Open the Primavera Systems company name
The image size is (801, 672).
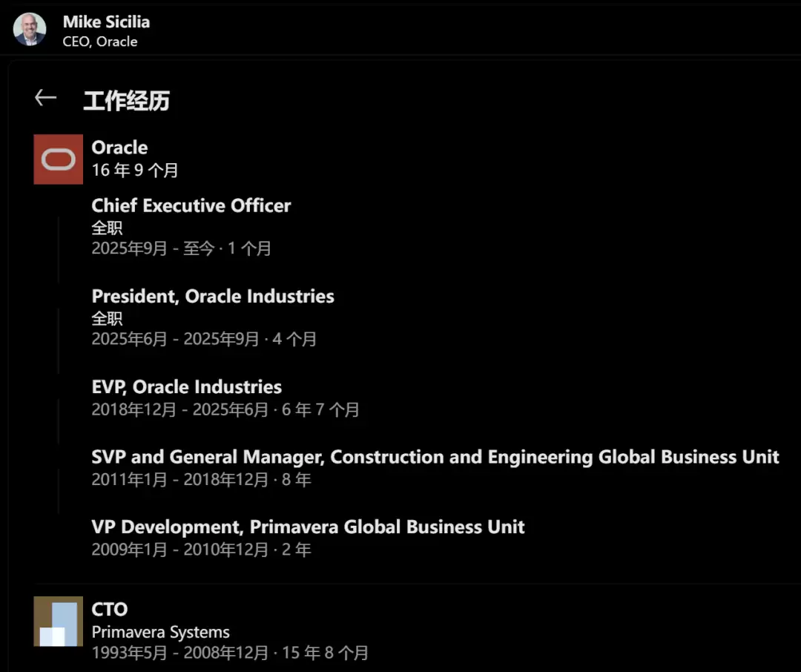161,633
